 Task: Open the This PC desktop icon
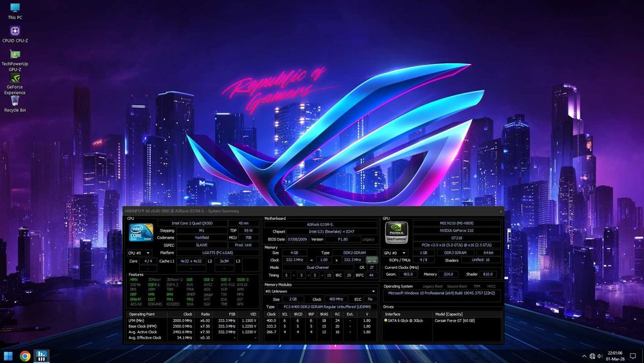click(15, 11)
